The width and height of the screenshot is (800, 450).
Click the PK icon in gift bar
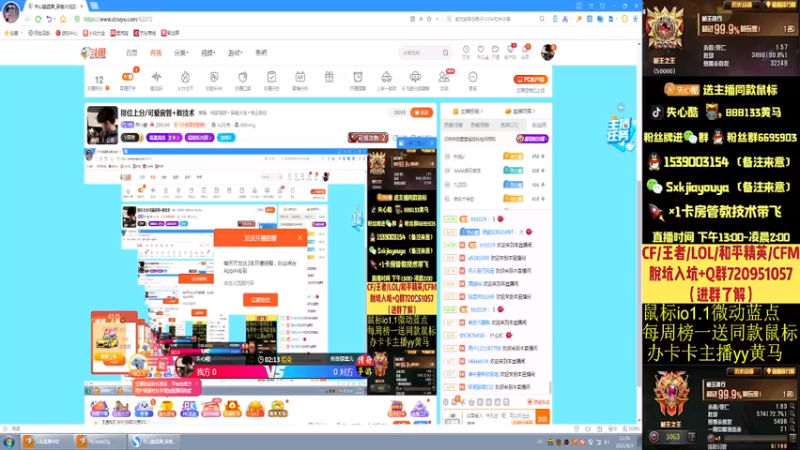[x=189, y=408]
